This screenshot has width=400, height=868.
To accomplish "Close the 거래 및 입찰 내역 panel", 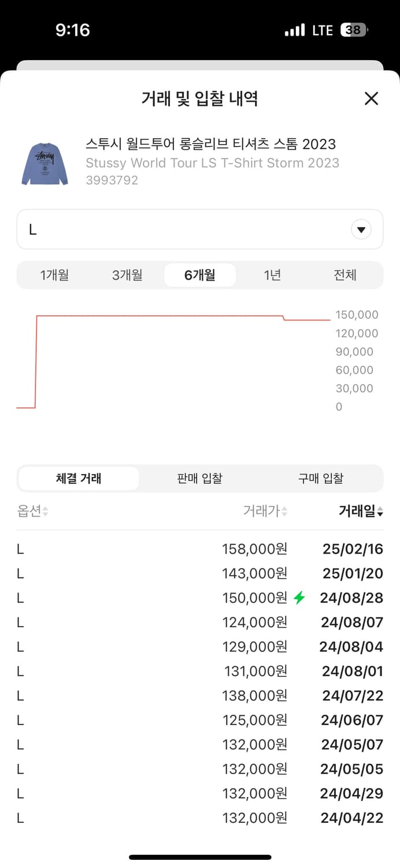I will (x=371, y=99).
